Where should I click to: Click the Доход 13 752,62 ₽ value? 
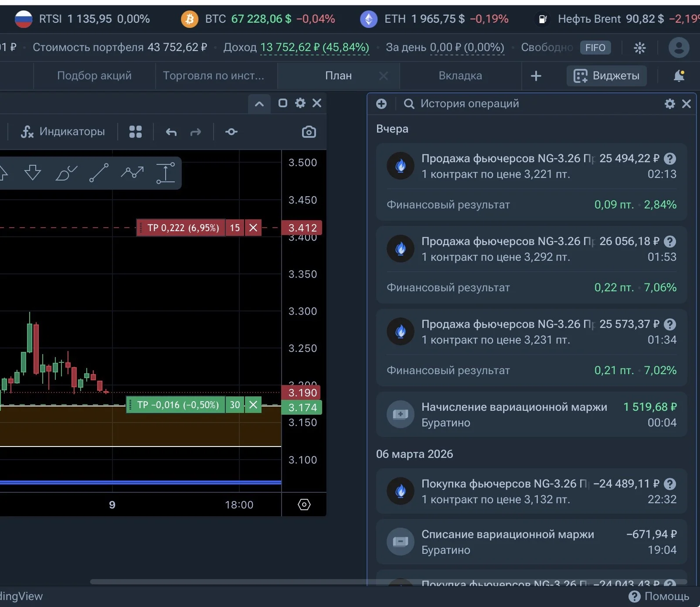[x=314, y=47]
